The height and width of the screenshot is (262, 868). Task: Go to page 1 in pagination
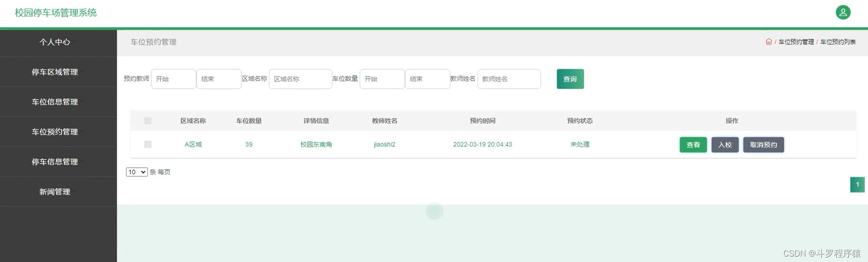point(857,184)
